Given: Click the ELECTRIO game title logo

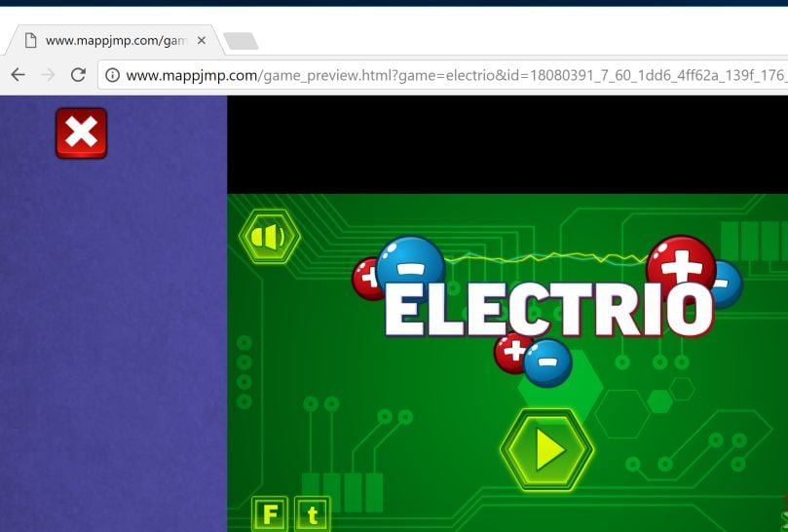Looking at the screenshot, I should [548, 309].
